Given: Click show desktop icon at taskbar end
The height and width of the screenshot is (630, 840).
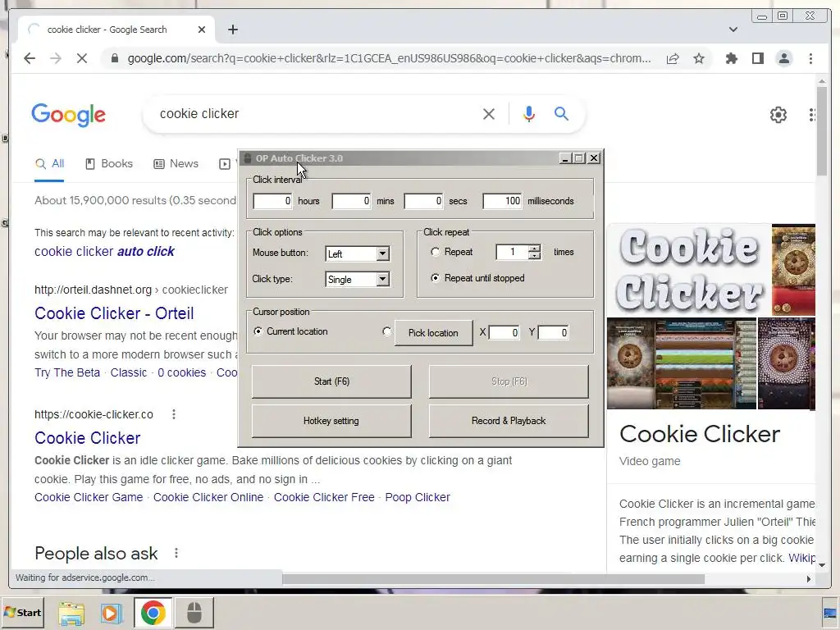Looking at the screenshot, I should [830, 613].
